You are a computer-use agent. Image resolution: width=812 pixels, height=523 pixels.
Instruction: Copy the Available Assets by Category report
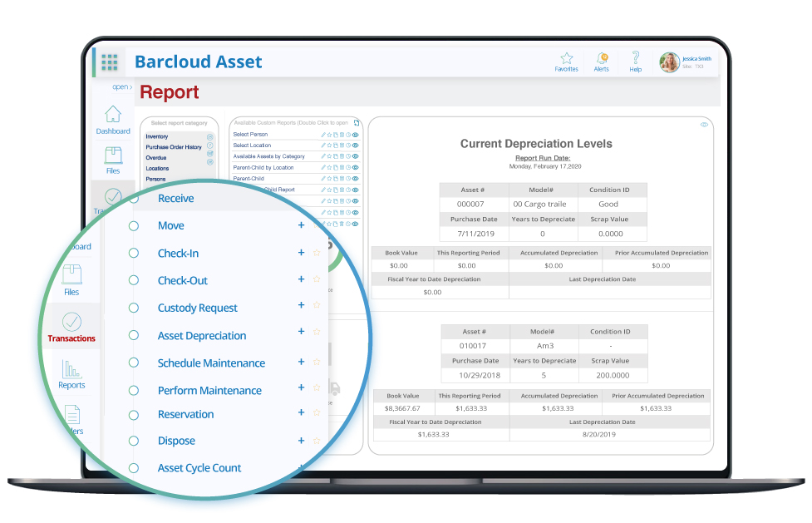[336, 156]
